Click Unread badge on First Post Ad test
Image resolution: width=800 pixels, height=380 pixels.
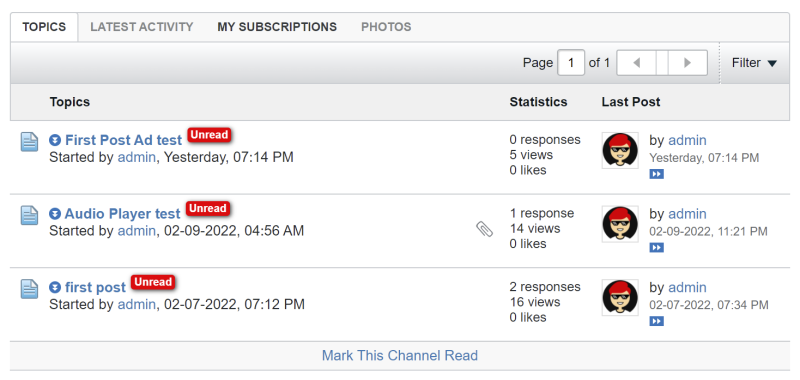click(209, 135)
